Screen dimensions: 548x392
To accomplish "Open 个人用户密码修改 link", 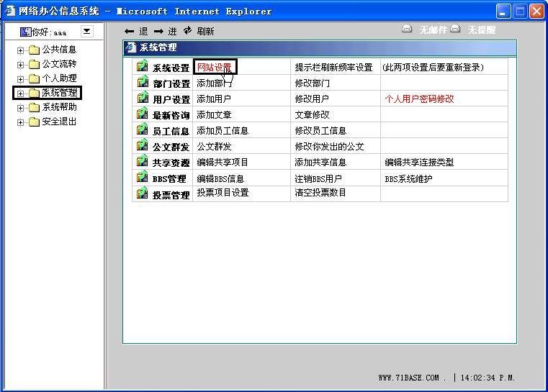I will [x=419, y=99].
